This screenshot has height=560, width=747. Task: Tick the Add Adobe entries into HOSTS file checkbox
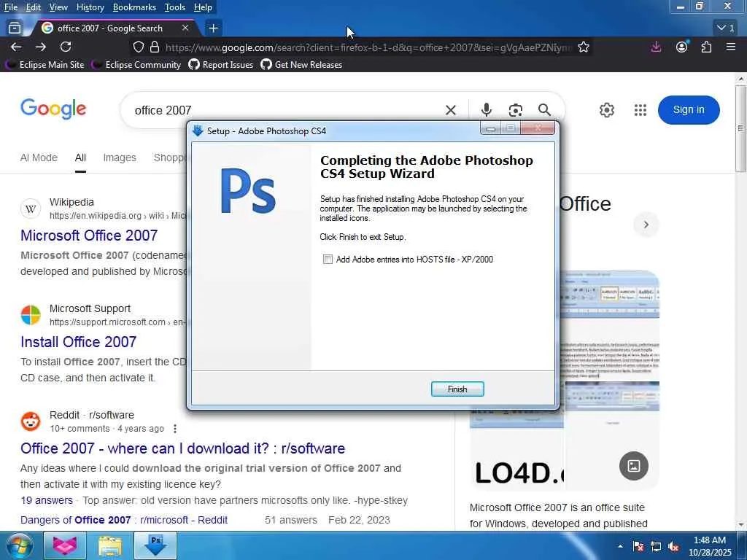pyautogui.click(x=328, y=260)
